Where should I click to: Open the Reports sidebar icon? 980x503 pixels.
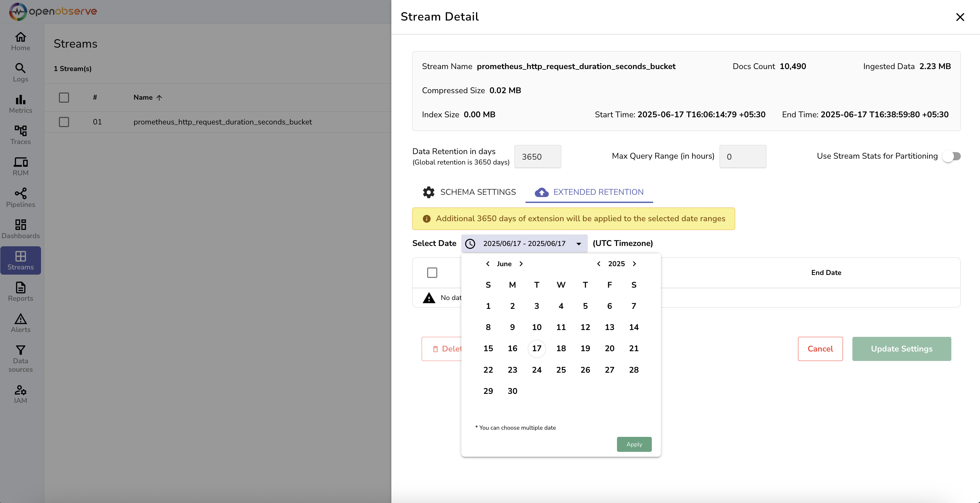point(21,292)
